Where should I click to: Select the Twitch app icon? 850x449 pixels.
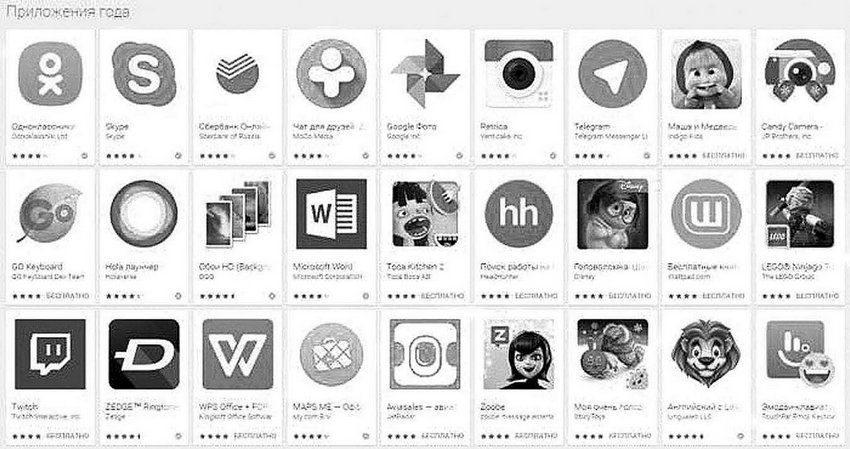(50, 354)
